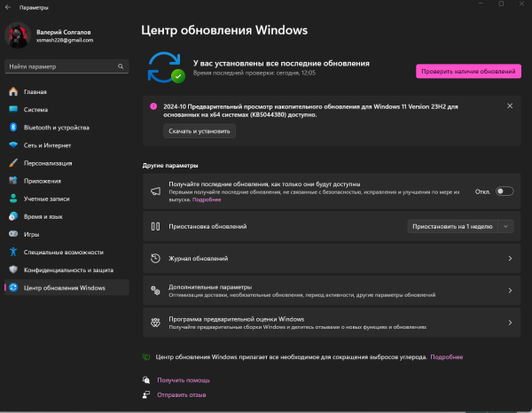Click the Сеть и Интернет icon
The height and width of the screenshot is (413, 532).
[13, 145]
